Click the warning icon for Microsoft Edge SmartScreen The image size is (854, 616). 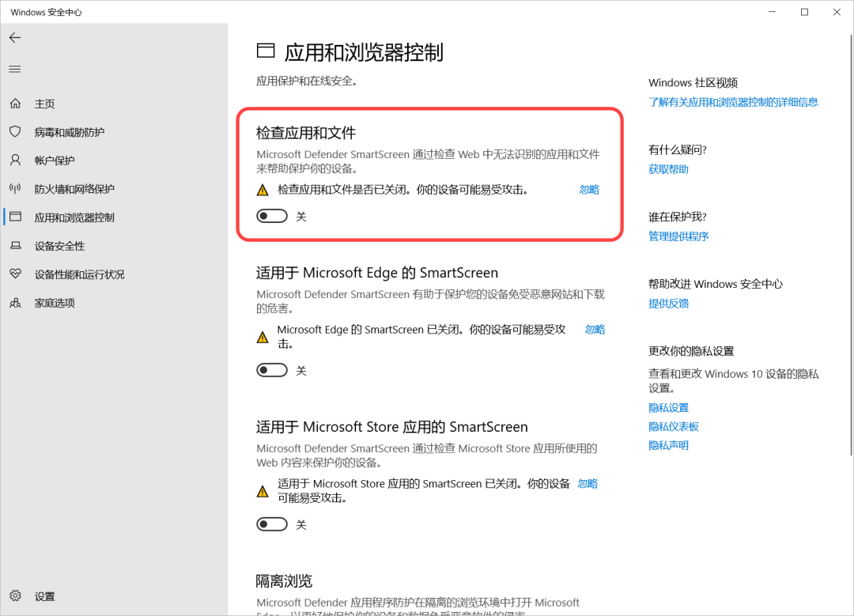point(263,337)
